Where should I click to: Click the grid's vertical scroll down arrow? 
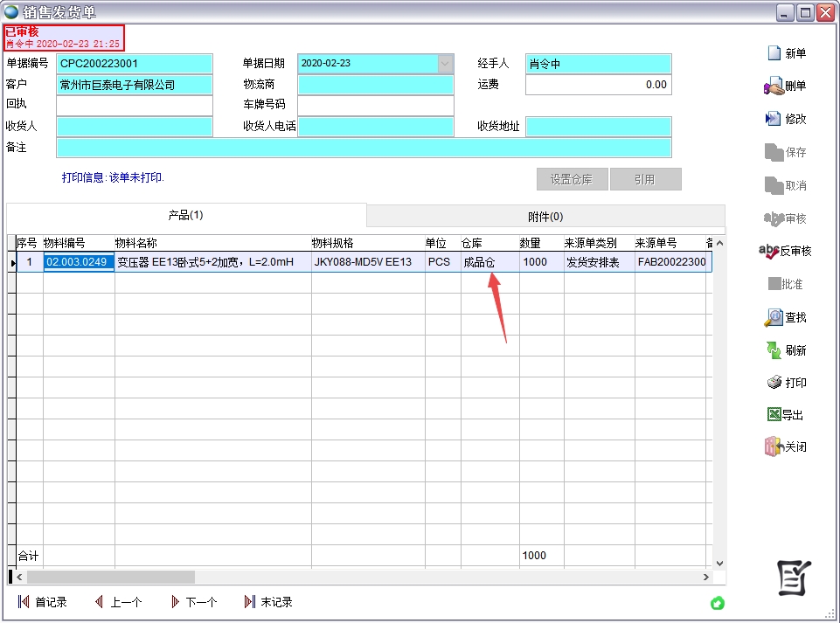719,564
